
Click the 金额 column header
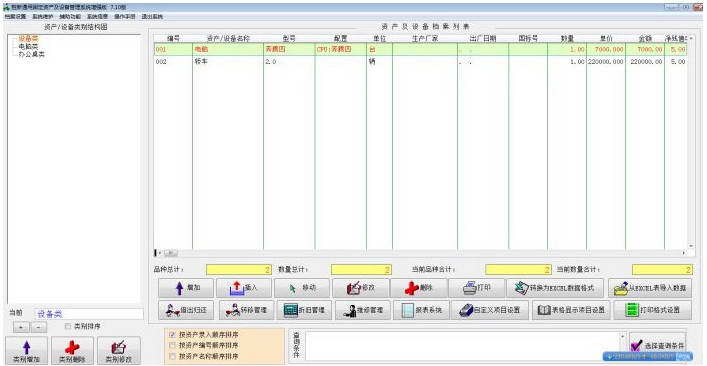coord(645,39)
